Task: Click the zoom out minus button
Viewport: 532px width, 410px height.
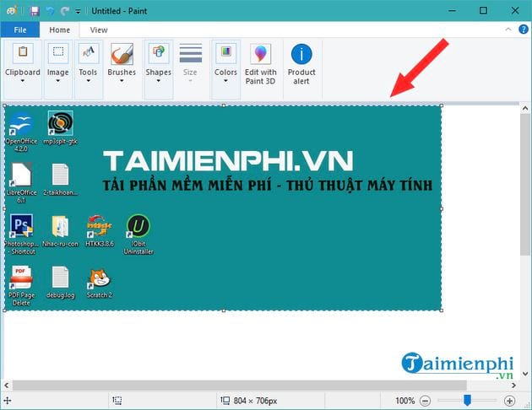Action: tap(425, 401)
